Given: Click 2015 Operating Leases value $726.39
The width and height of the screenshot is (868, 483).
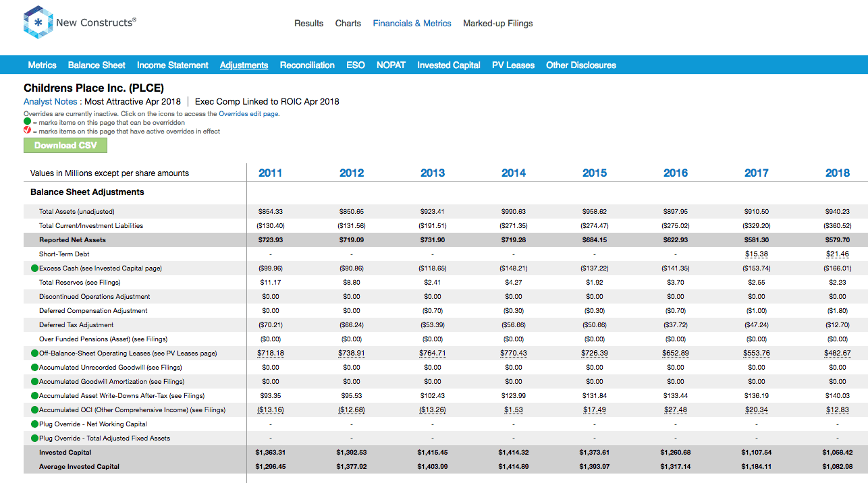Looking at the screenshot, I should tap(595, 353).
